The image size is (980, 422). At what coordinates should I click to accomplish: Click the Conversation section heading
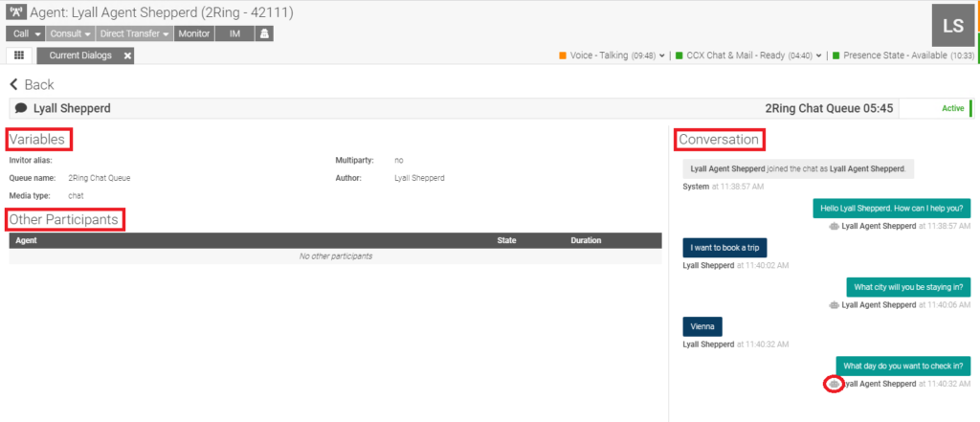[720, 140]
